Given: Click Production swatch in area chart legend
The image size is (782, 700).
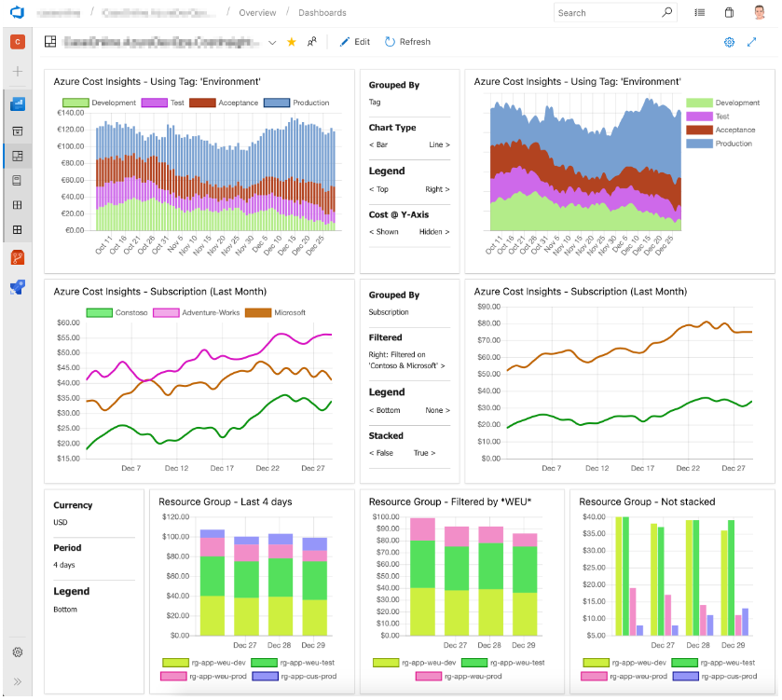Looking at the screenshot, I should pos(699,144).
